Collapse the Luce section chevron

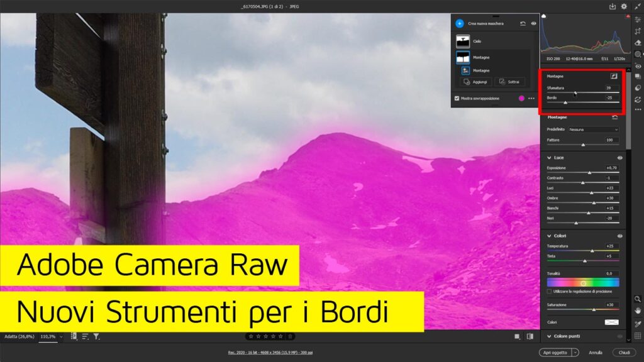tap(549, 158)
